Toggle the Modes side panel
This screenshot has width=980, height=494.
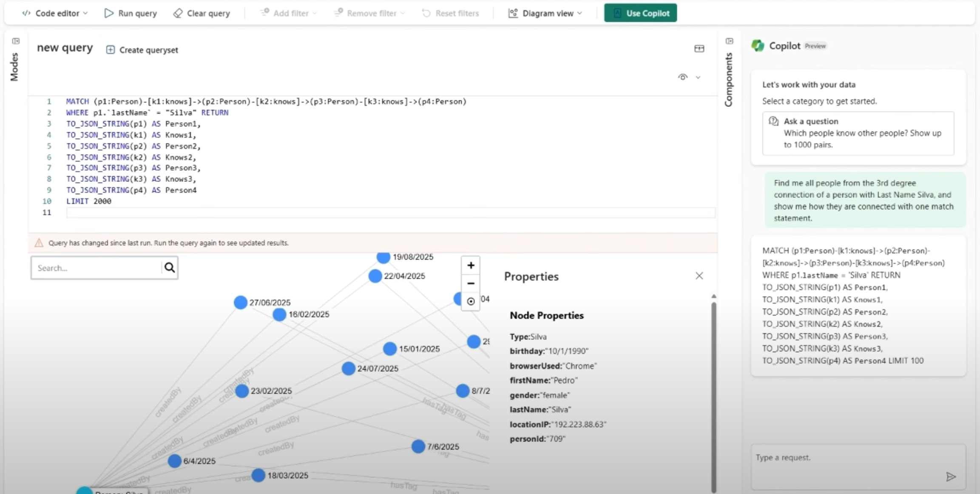[16, 41]
